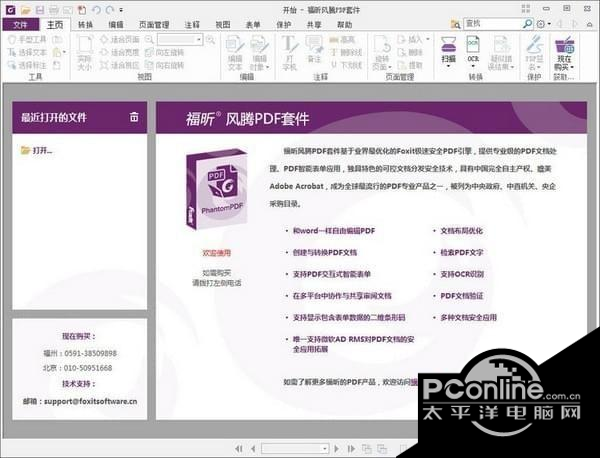Open the 旋转页面 dropdown
This screenshot has height=458, width=600.
click(x=382, y=53)
